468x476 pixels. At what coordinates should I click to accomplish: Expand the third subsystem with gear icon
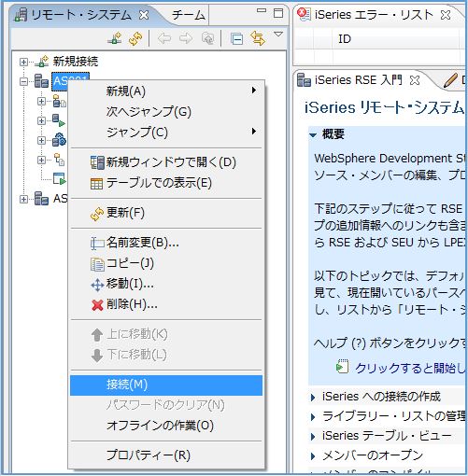tap(41, 140)
